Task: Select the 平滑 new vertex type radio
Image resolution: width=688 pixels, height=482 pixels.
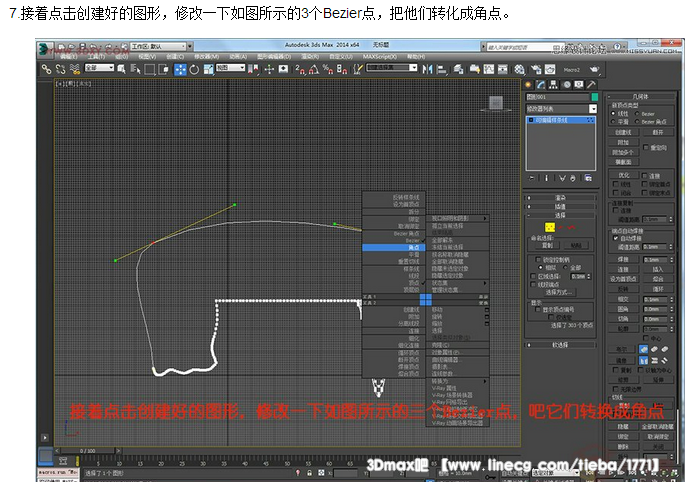Action: tap(613, 121)
